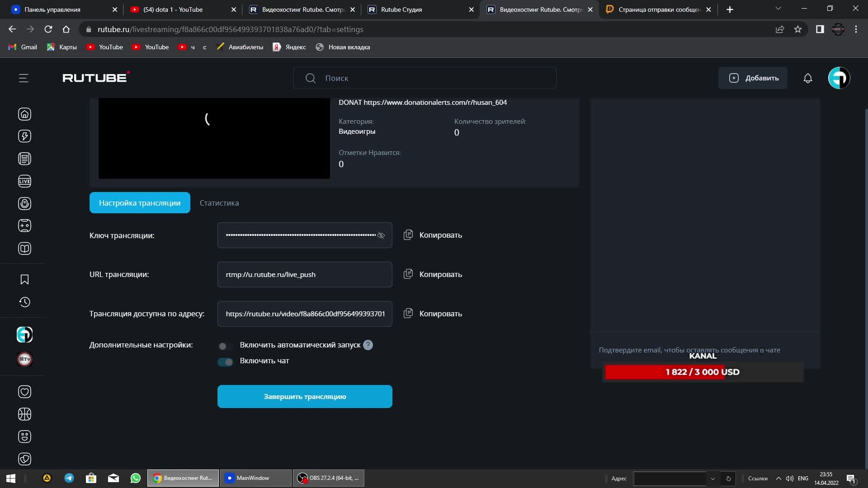Open the games controller sidebar icon
The height and width of the screenshot is (488, 868).
(x=24, y=225)
